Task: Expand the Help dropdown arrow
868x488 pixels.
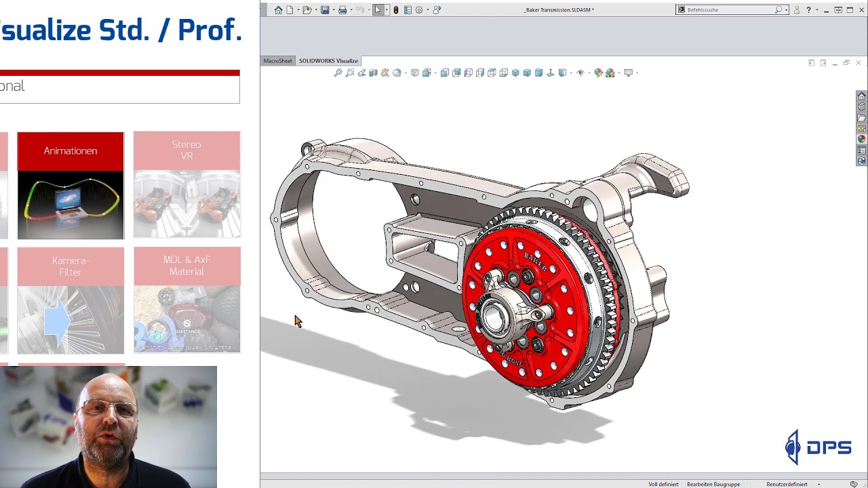Action: tap(817, 10)
